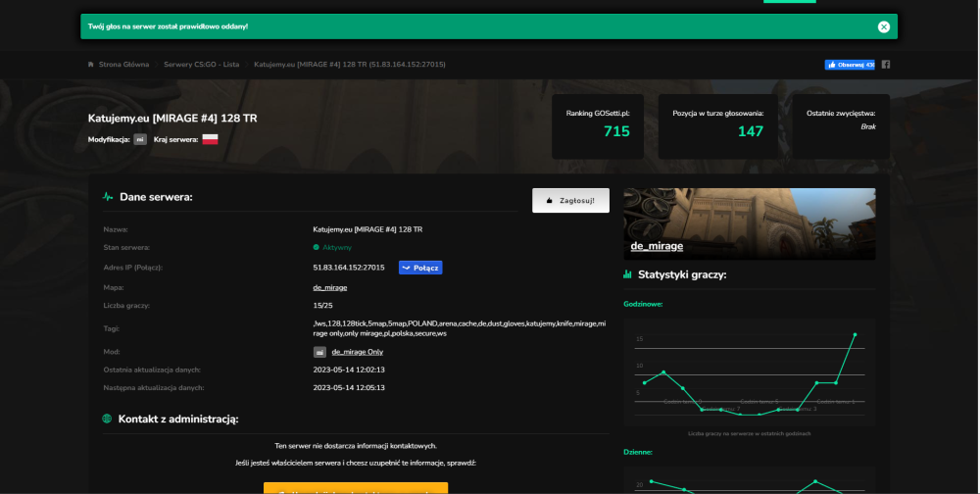Click bar chart icon beside Statystyki graczy

click(627, 273)
